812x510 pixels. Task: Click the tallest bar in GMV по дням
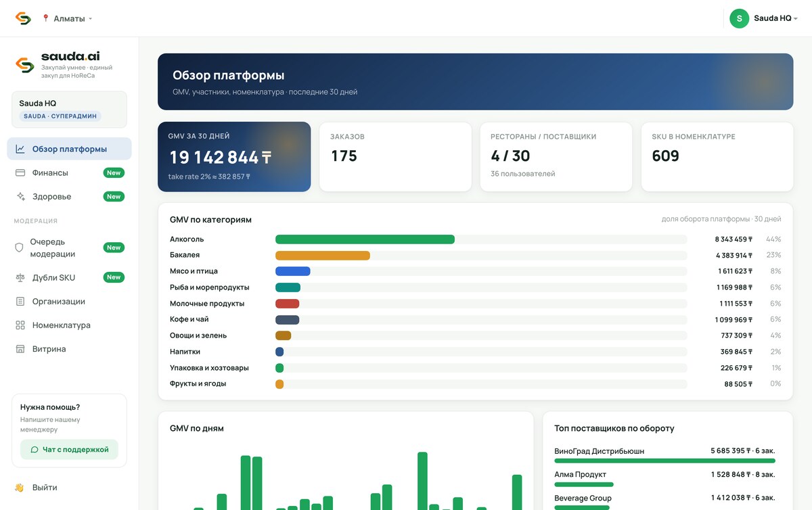click(x=422, y=481)
